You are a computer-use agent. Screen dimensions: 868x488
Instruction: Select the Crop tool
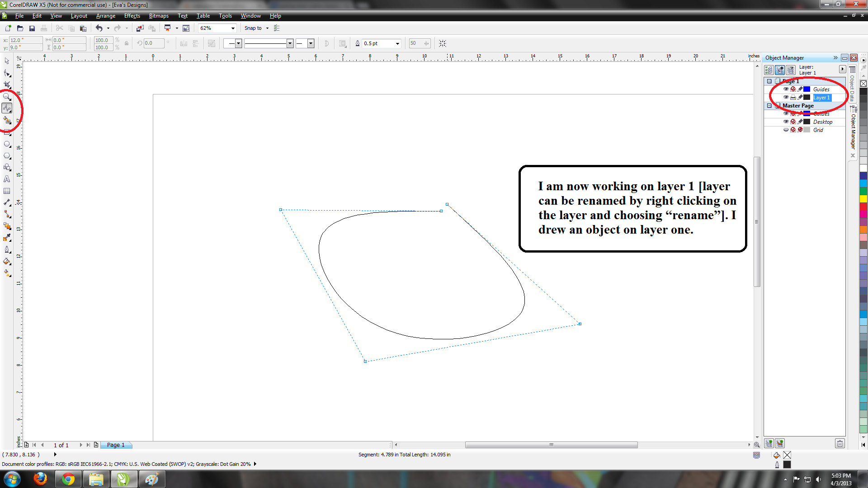(x=7, y=85)
